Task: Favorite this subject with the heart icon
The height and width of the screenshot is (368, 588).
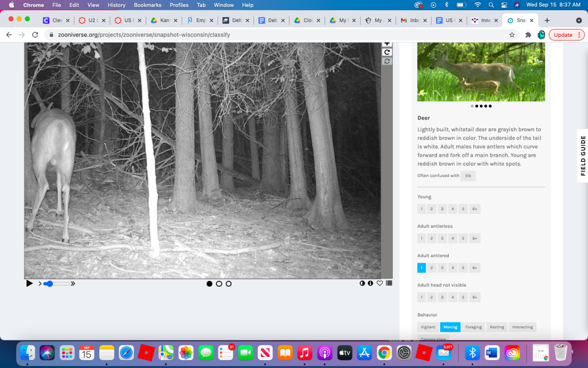Action: click(x=379, y=283)
